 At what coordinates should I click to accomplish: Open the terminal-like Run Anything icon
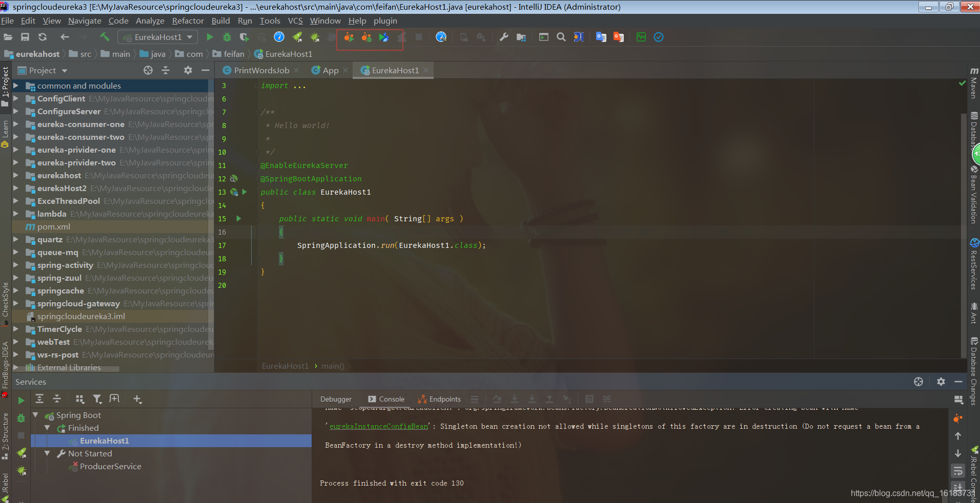(544, 37)
